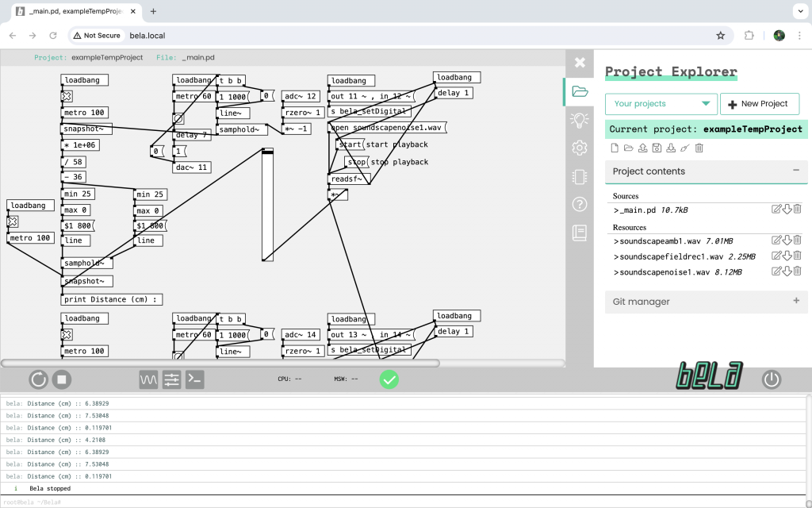Upload a file to the project
Image resolution: width=812 pixels, height=508 pixels.
642,148
